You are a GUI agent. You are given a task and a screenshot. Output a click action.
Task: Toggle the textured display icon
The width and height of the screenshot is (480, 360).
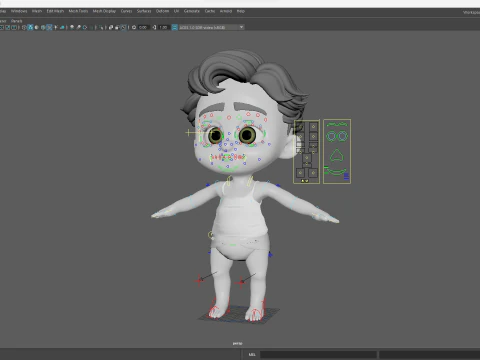pos(49,27)
